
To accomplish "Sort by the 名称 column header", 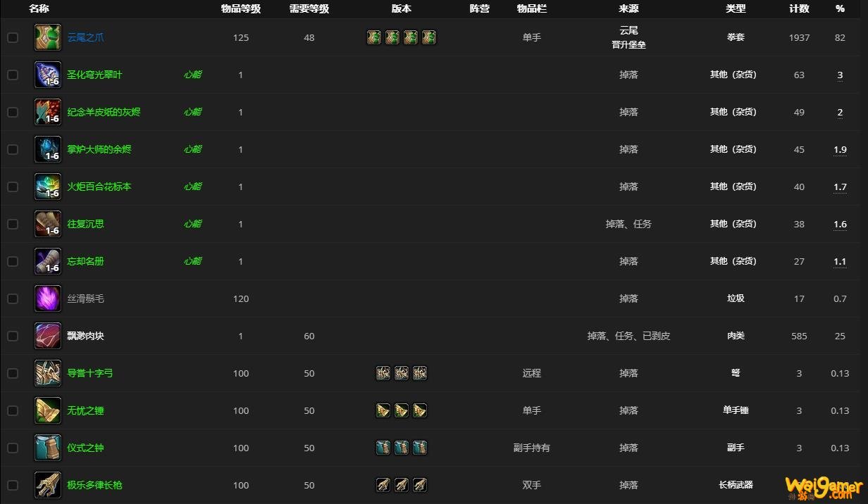I will click(x=39, y=9).
